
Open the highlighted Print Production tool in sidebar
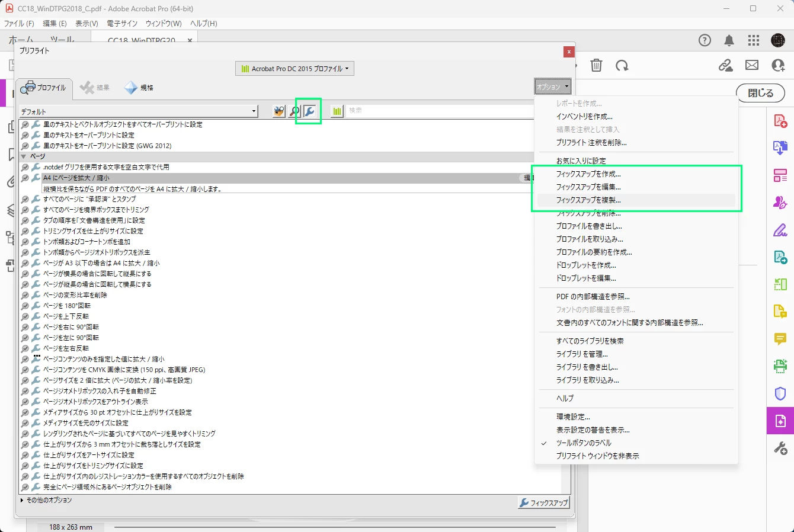click(x=780, y=421)
